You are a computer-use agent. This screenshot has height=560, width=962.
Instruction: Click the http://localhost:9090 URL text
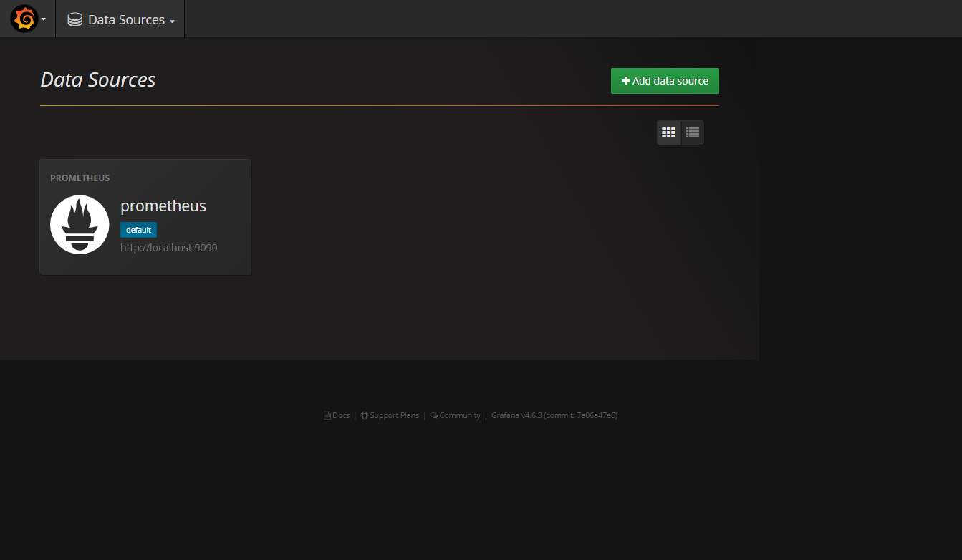pyautogui.click(x=169, y=248)
